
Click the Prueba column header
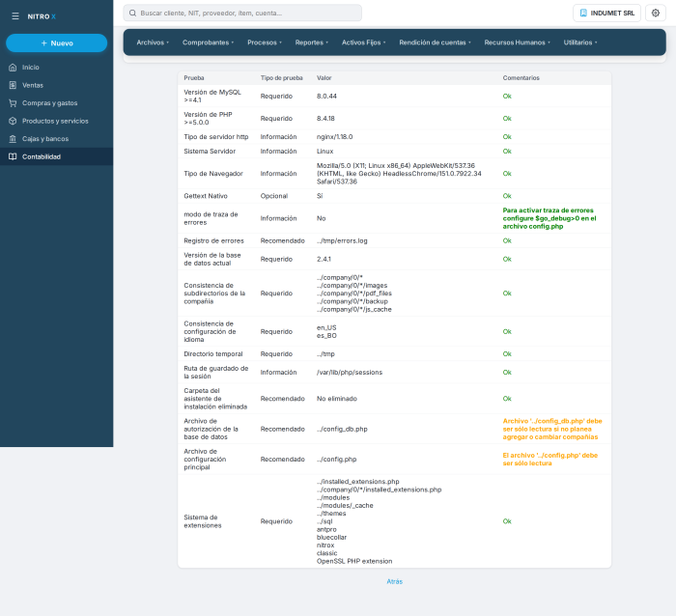click(x=194, y=78)
